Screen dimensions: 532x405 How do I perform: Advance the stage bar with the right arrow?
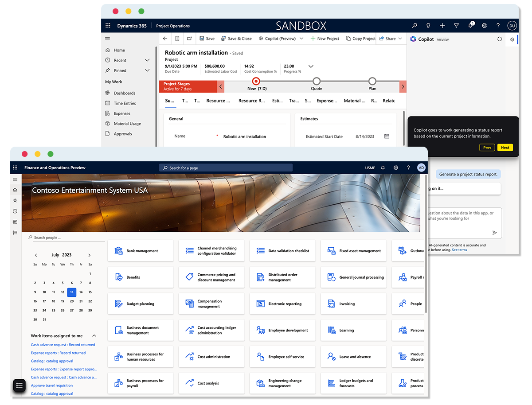403,86
